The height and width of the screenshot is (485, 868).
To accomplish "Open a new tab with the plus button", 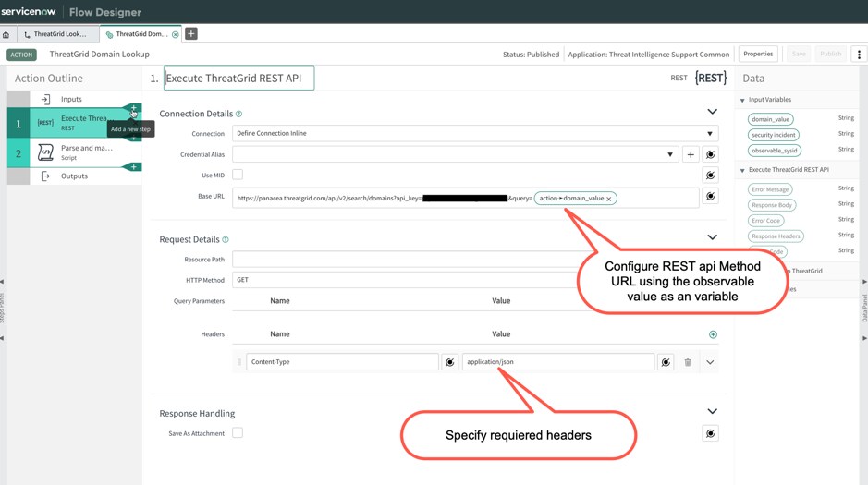I will coord(191,34).
